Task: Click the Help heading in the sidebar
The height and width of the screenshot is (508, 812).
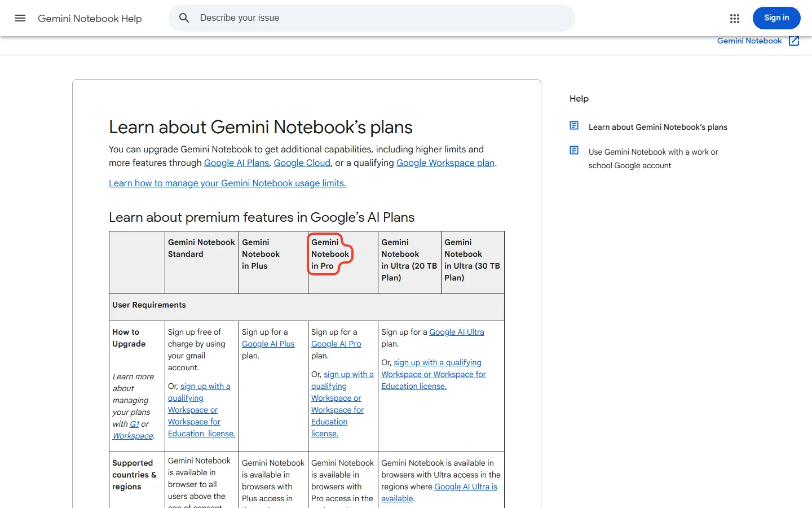Action: click(579, 98)
